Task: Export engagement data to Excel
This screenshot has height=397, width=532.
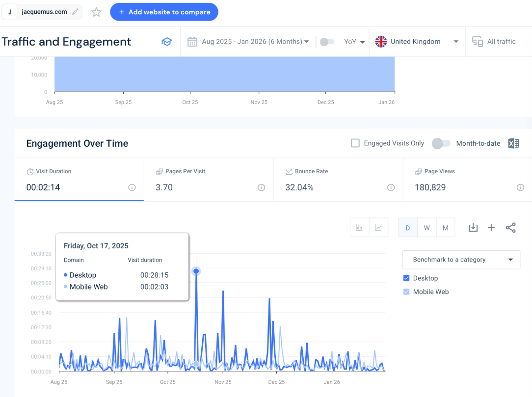Action: coord(513,143)
